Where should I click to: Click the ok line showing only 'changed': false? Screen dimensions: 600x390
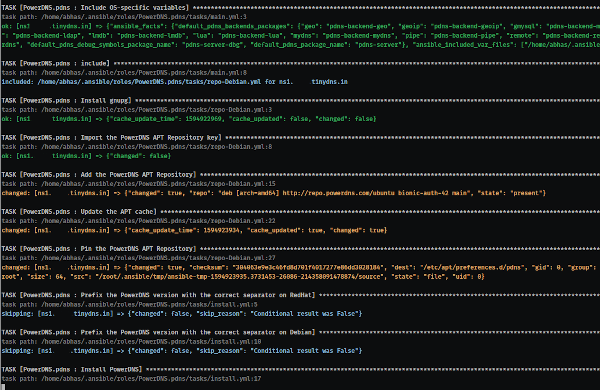[86, 156]
